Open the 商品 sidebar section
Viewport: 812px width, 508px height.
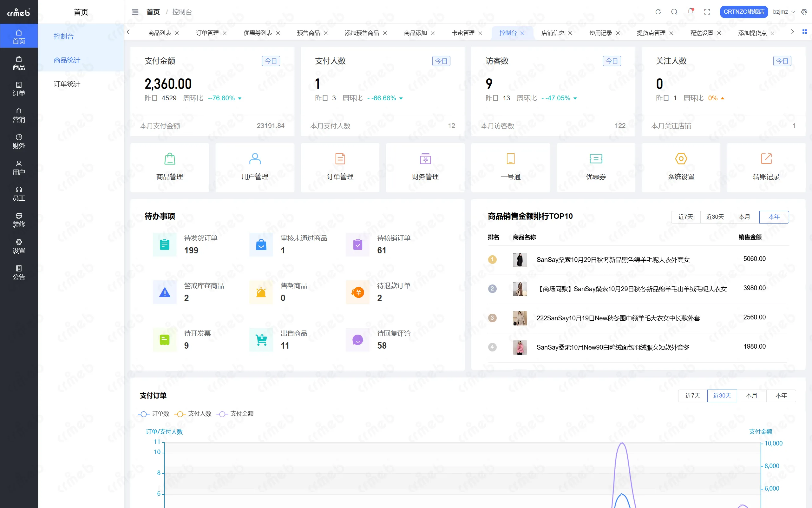19,63
